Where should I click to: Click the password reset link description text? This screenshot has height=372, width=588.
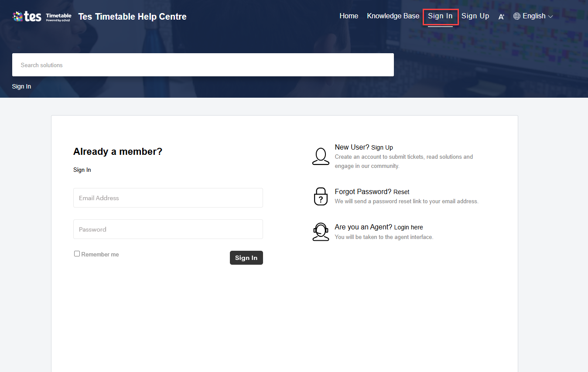pos(407,201)
